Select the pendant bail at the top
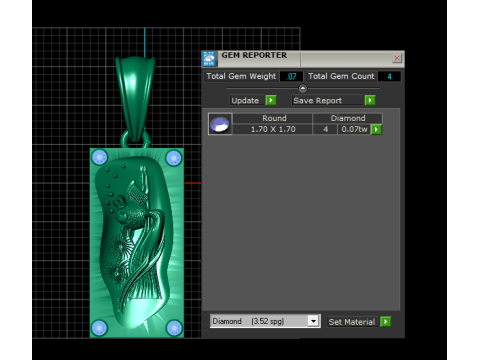 pos(135,100)
